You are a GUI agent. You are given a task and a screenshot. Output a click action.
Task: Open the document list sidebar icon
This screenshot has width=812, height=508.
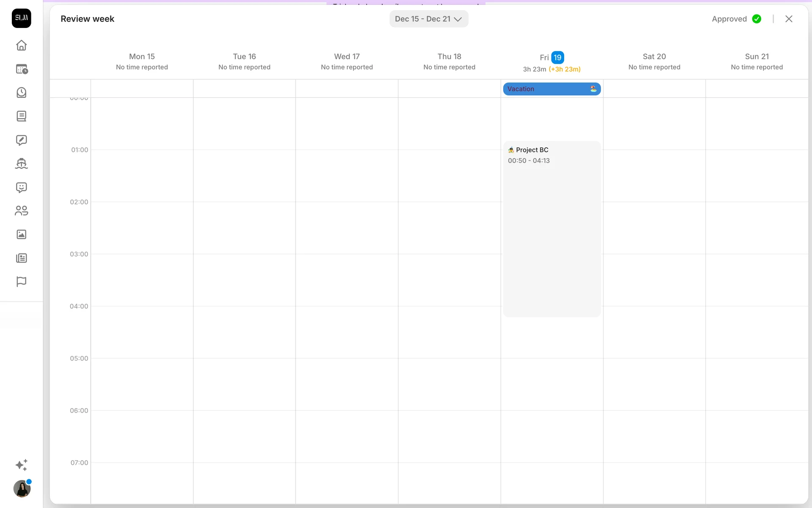coord(22,116)
